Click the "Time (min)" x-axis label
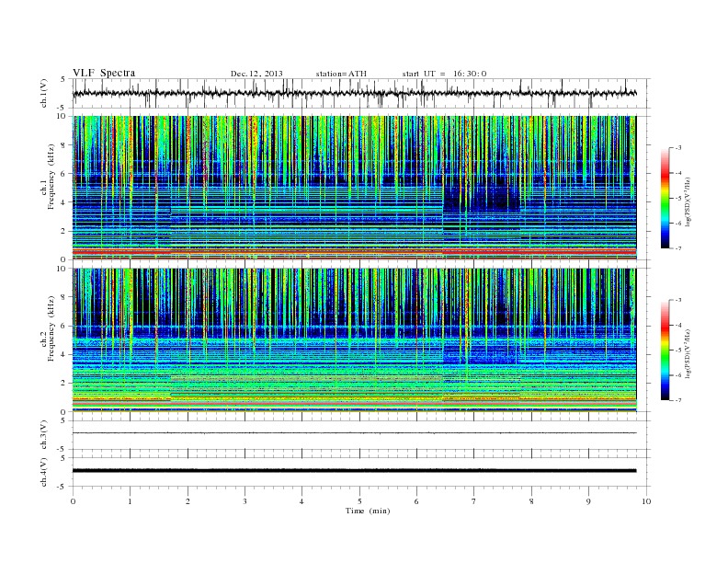 (368, 511)
